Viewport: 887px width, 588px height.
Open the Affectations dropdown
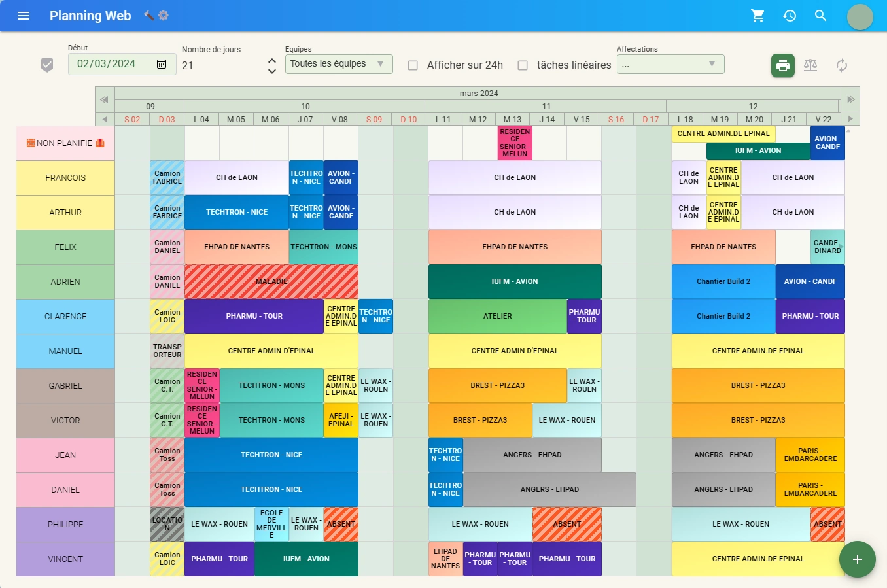coord(670,64)
